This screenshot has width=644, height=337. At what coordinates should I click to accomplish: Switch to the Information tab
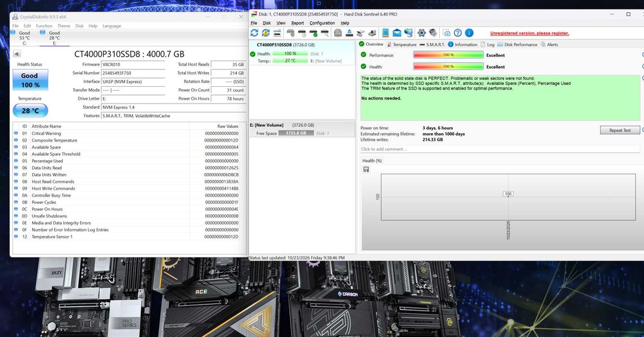click(x=462, y=44)
